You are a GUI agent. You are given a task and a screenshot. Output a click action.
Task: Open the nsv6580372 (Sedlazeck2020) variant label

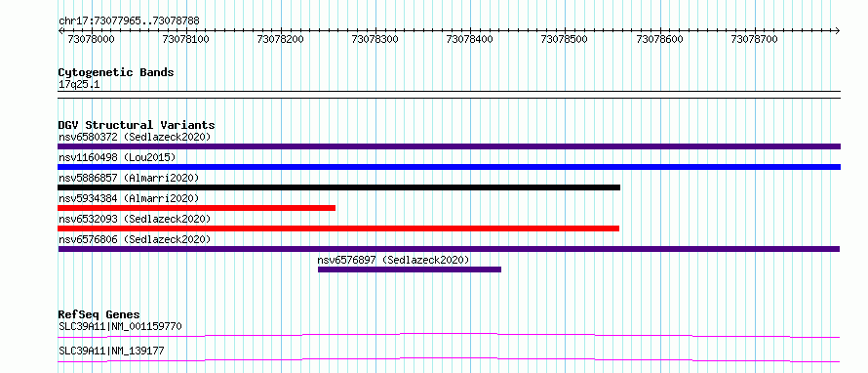point(135,137)
